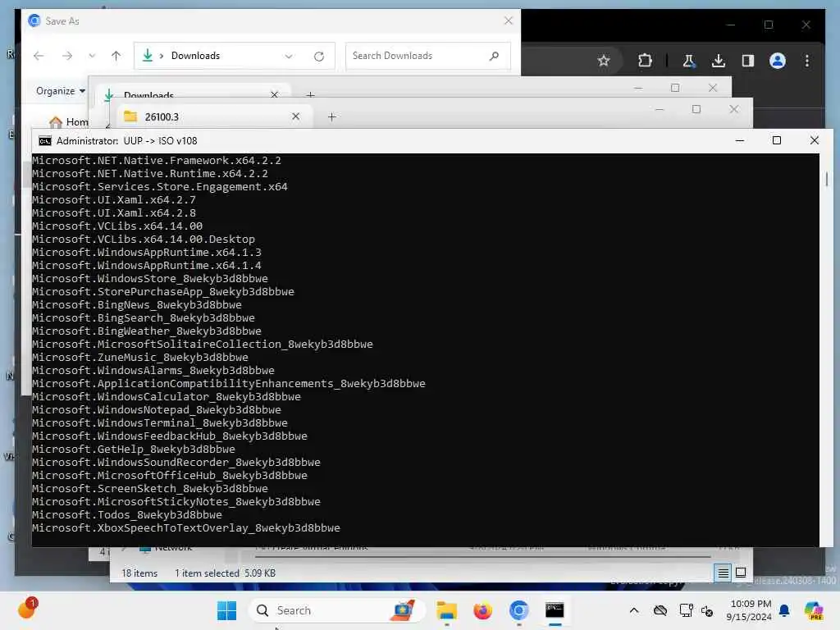840x630 pixels.
Task: Add new tab in 26100.3 window
Action: pos(331,116)
